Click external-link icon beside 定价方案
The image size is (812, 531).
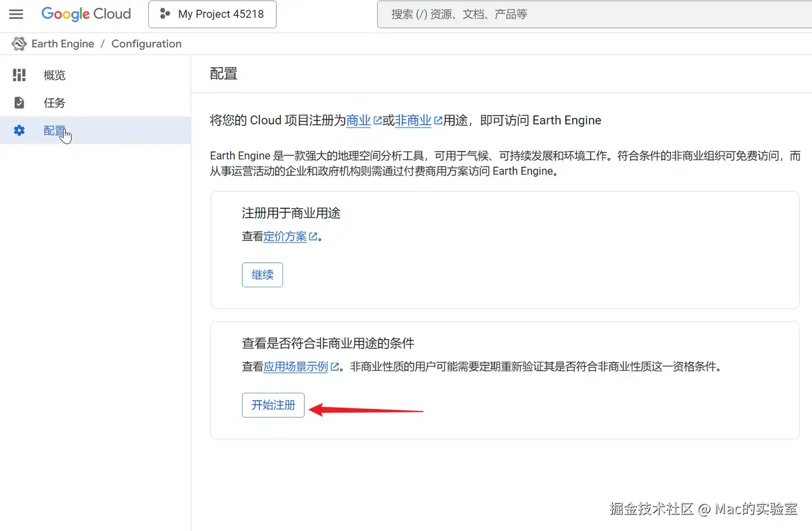(313, 236)
